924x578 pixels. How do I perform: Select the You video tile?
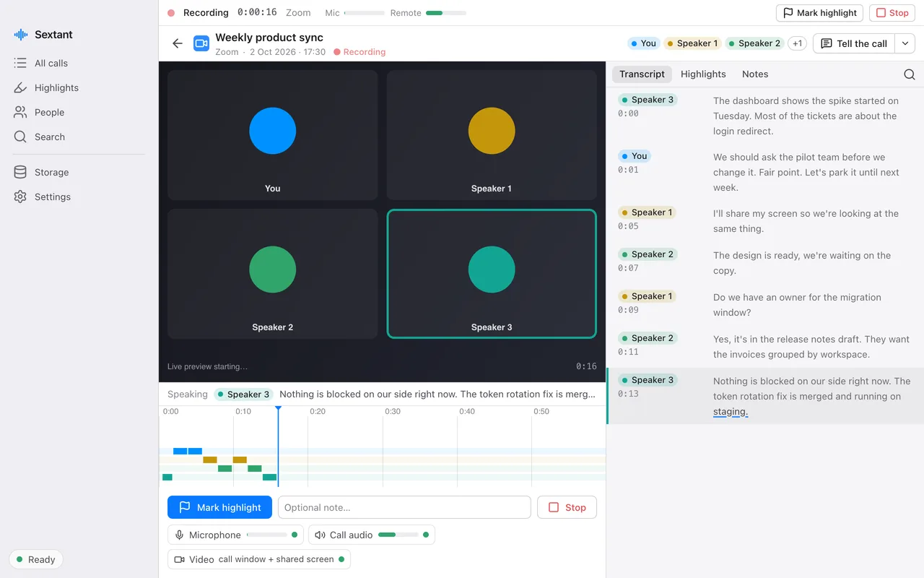273,135
